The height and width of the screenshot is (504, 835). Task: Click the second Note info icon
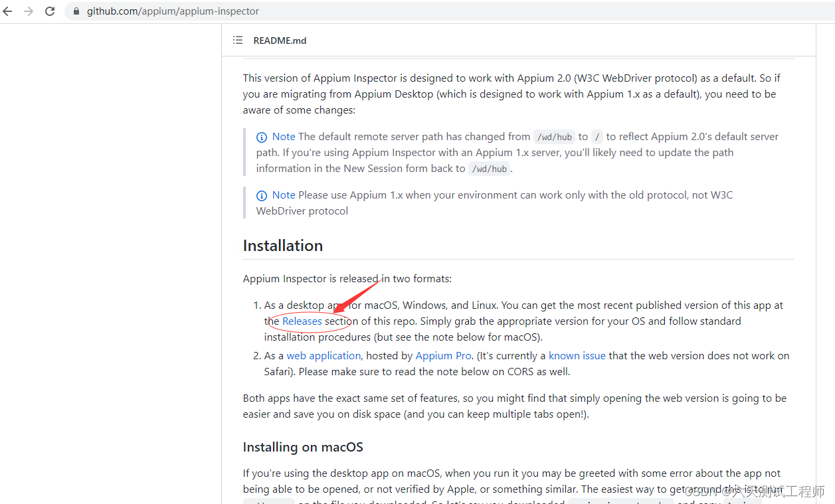point(262,196)
